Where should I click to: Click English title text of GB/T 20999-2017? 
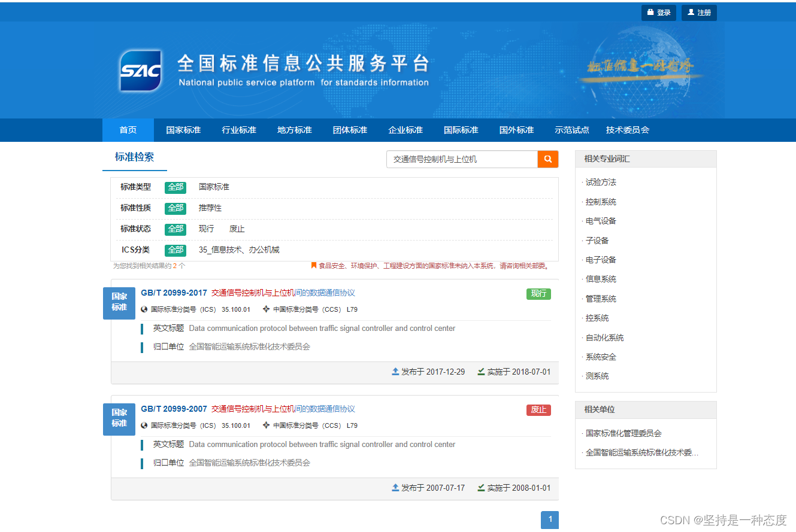coord(322,329)
